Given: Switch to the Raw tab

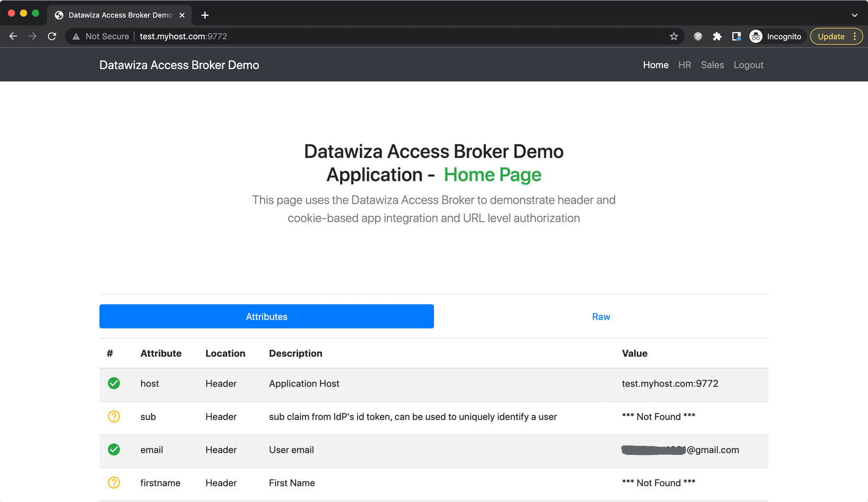Looking at the screenshot, I should 601,317.
